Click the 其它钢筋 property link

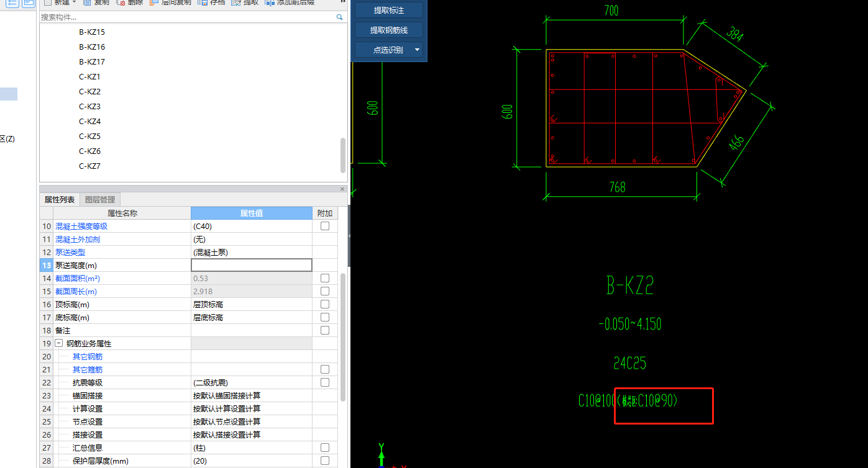88,356
